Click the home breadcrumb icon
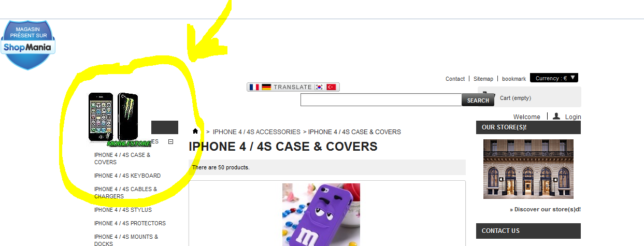Viewport: 644px width, 246px height. [x=195, y=132]
